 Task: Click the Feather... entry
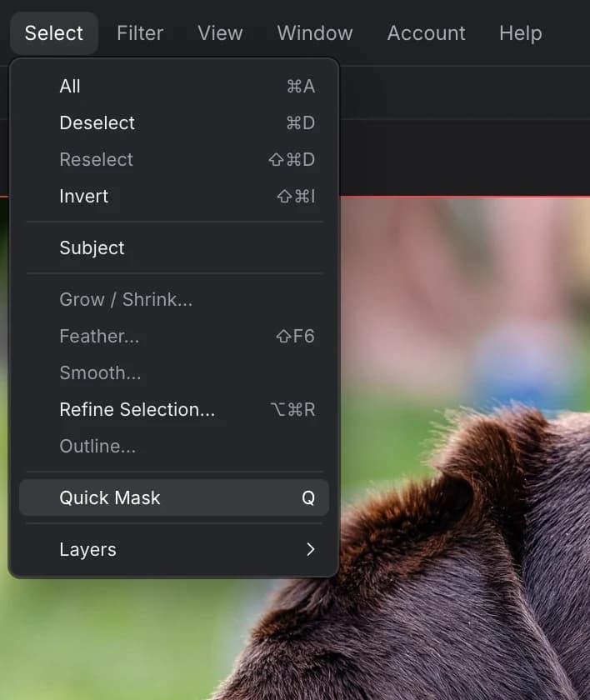pos(174,336)
